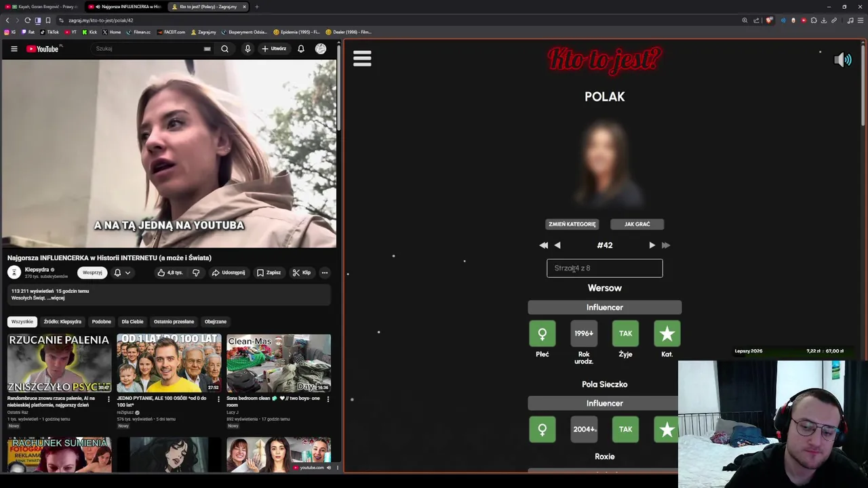Focus the guess input field Strzał 4 z 8
Screen dimensions: 868x488
(605, 268)
